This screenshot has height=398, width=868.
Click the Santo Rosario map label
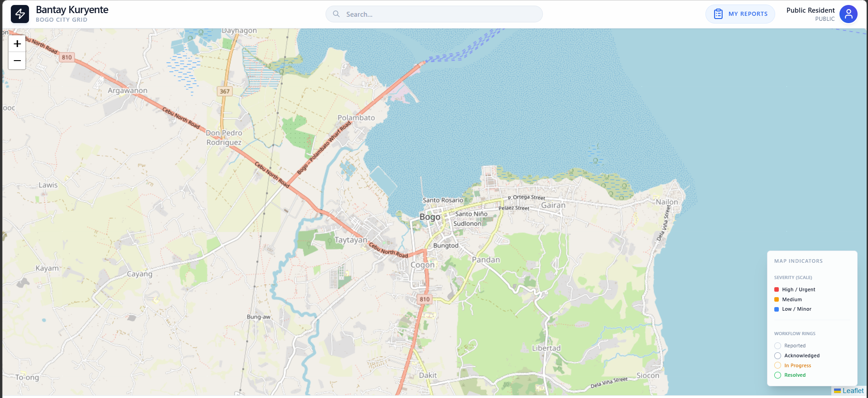click(x=443, y=200)
